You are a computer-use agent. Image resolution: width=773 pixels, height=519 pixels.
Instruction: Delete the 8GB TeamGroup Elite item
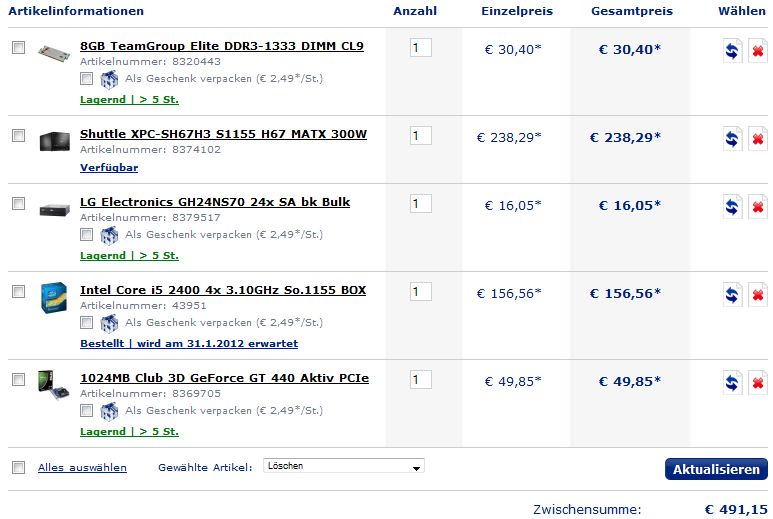758,50
